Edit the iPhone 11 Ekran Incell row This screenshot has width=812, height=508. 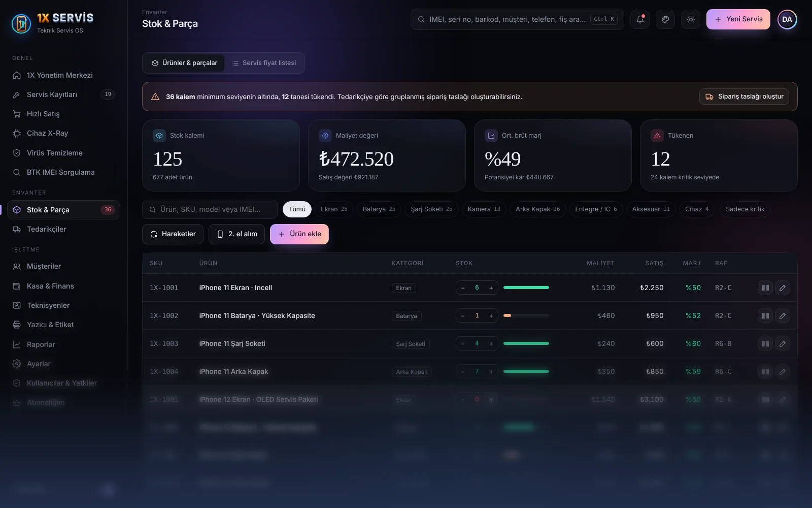pyautogui.click(x=783, y=288)
